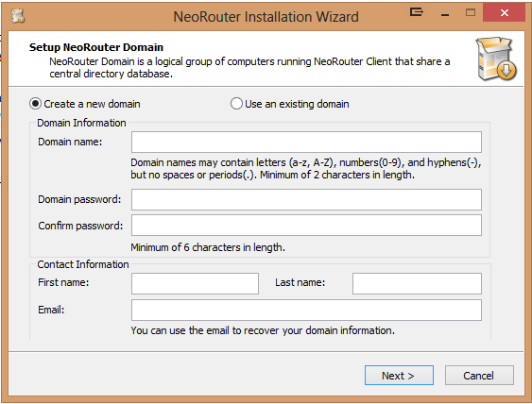Click the domain name rules hint text
The width and height of the screenshot is (532, 404).
click(306, 169)
